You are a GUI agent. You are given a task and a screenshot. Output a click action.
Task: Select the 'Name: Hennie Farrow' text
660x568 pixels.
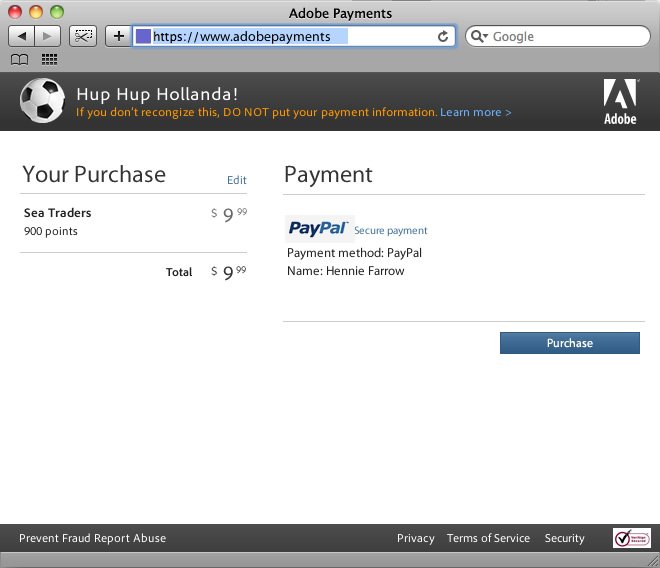pyautogui.click(x=346, y=271)
